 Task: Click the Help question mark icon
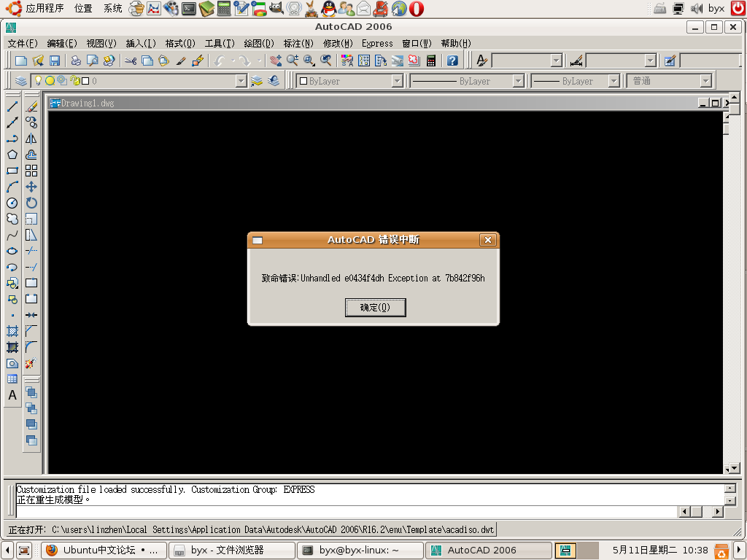pos(452,61)
